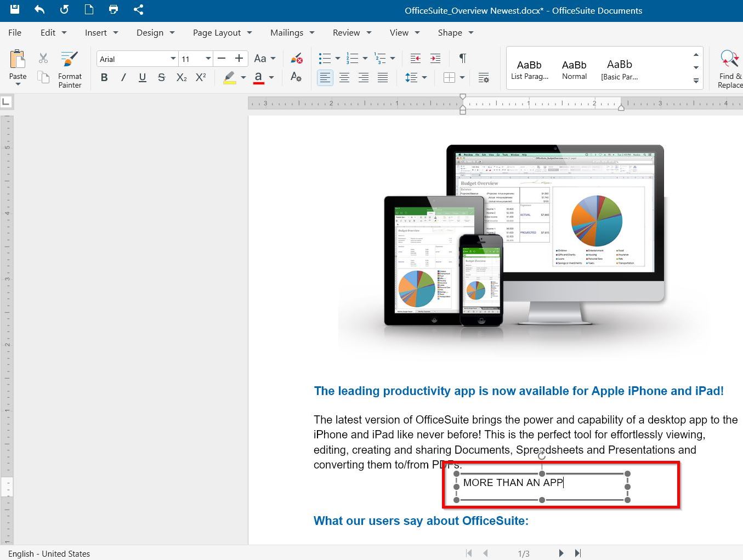
Task: Open the Edit menu
Action: 53,32
